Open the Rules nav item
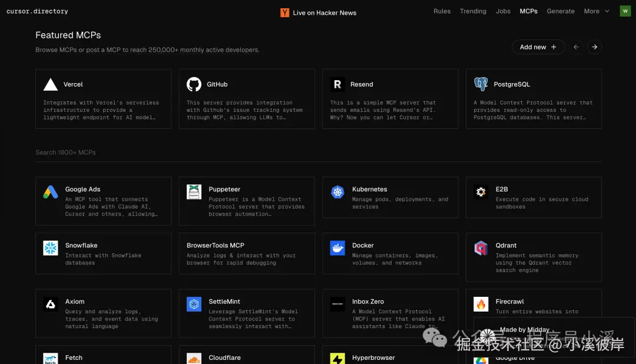This screenshot has height=364, width=636. pos(442,11)
